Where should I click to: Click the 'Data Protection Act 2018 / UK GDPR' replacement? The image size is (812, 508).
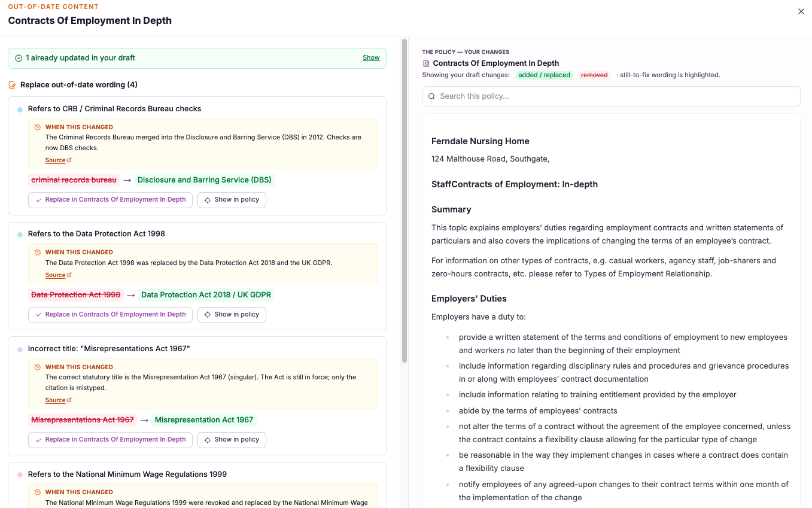(x=206, y=295)
